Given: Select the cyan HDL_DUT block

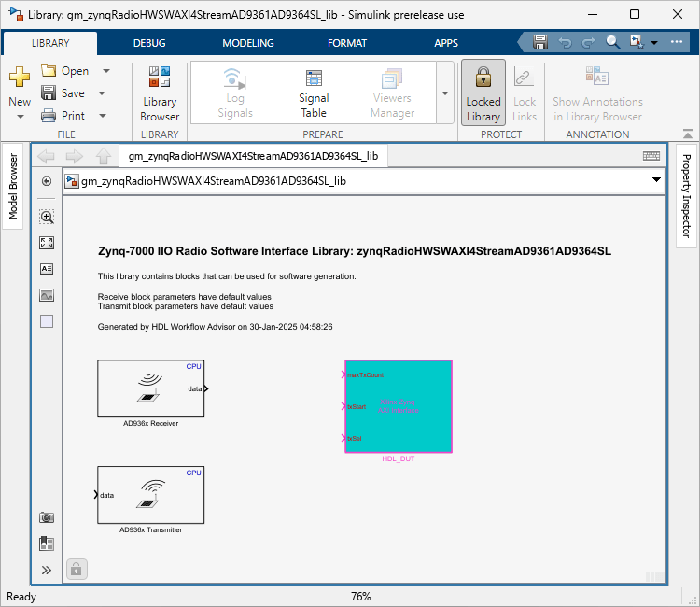Looking at the screenshot, I should (399, 406).
